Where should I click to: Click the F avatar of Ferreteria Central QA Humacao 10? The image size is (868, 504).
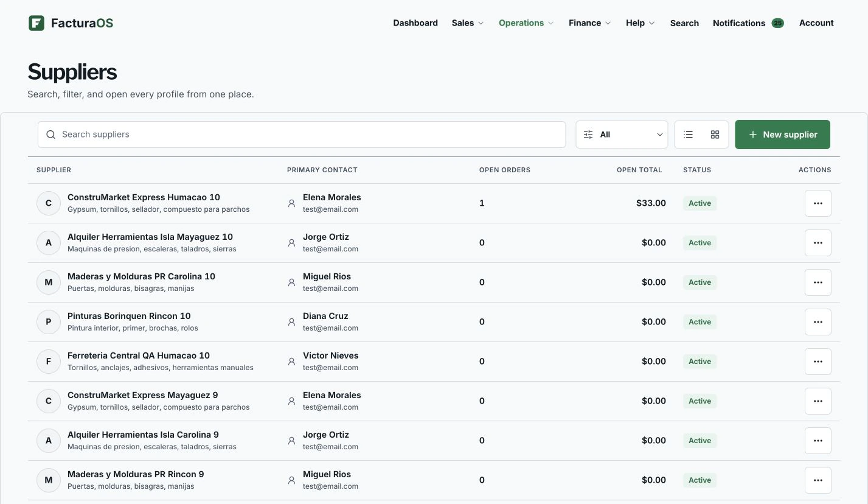(49, 362)
